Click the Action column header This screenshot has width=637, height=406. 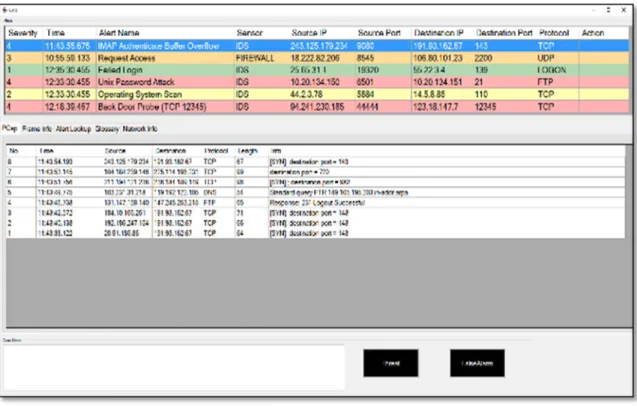click(604, 33)
